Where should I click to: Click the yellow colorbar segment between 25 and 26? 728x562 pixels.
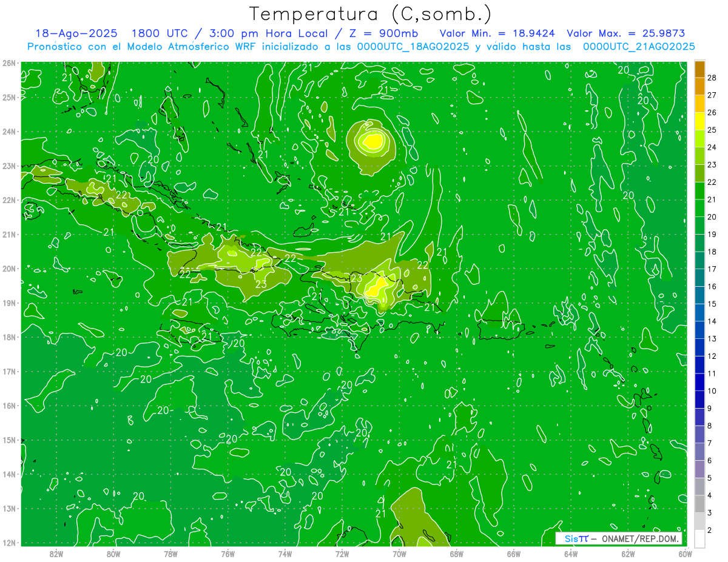(699, 121)
